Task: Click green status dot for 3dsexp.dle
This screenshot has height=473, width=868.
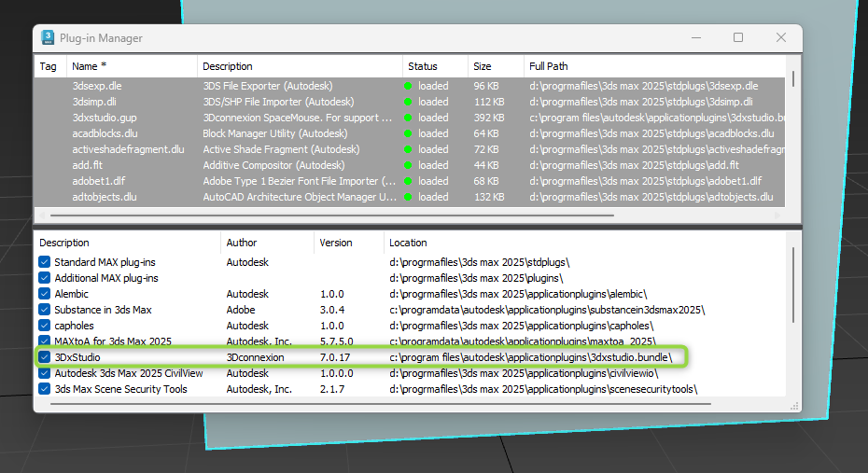Action: pos(408,86)
